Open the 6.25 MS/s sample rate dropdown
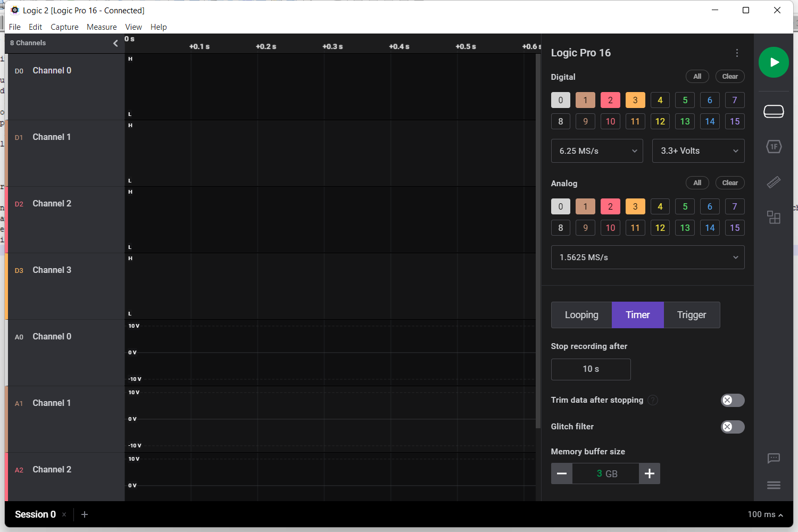The width and height of the screenshot is (798, 532). click(597, 151)
